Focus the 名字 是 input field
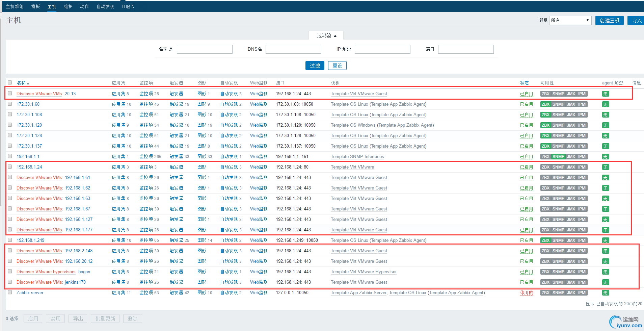This screenshot has width=644, height=331. [x=205, y=49]
